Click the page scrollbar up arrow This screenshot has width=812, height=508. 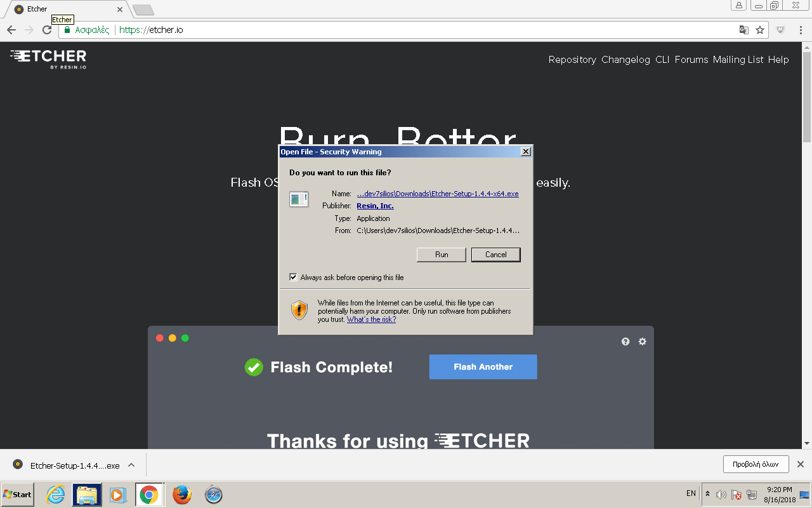[x=807, y=47]
